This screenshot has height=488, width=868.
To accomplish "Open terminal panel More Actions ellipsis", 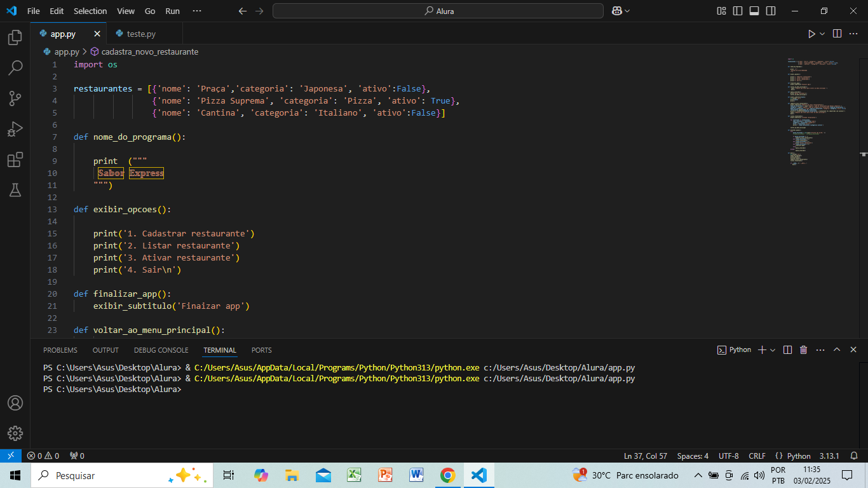I will coord(820,350).
